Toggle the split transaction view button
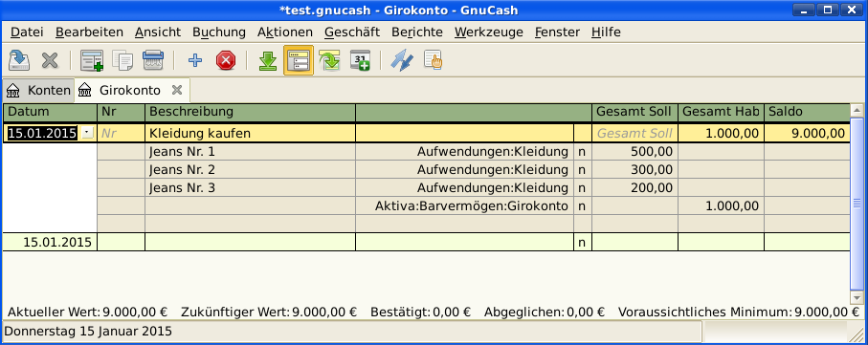The width and height of the screenshot is (868, 345). click(x=299, y=60)
